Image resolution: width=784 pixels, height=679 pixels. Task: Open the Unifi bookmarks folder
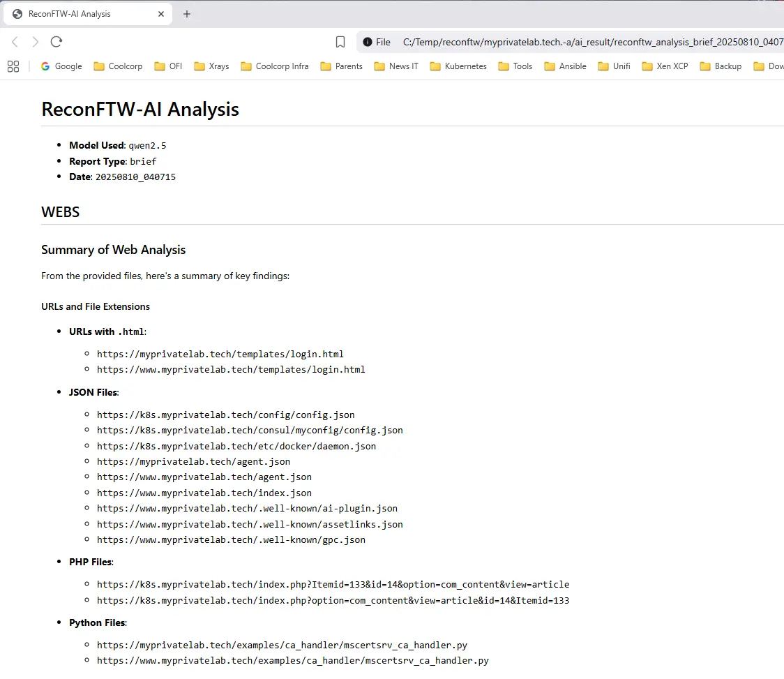click(x=614, y=66)
